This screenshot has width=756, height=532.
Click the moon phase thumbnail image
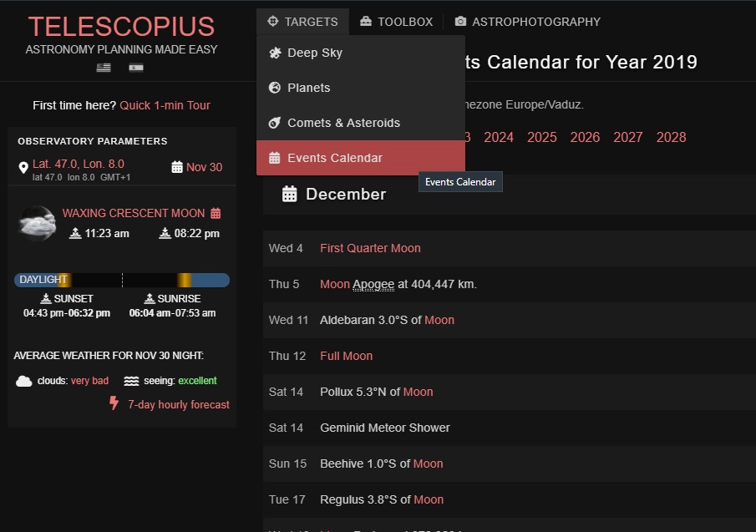(x=35, y=224)
